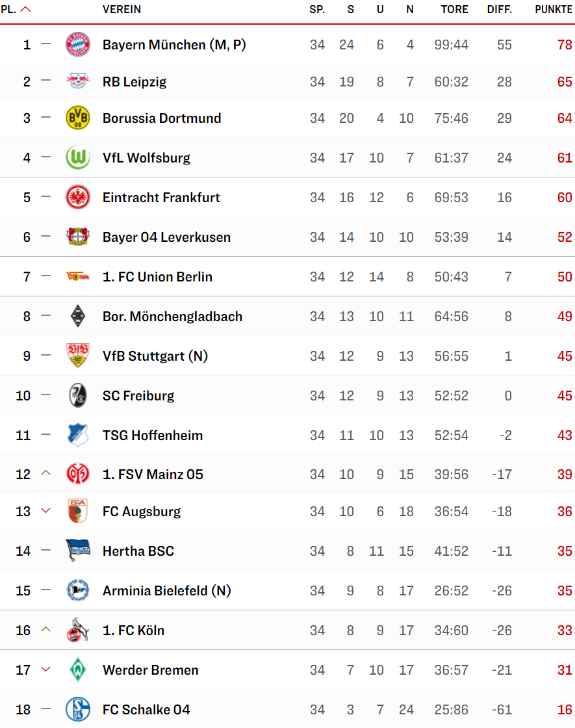The image size is (575, 728).
Task: Click the Bayern München club logo
Action: 77,45
